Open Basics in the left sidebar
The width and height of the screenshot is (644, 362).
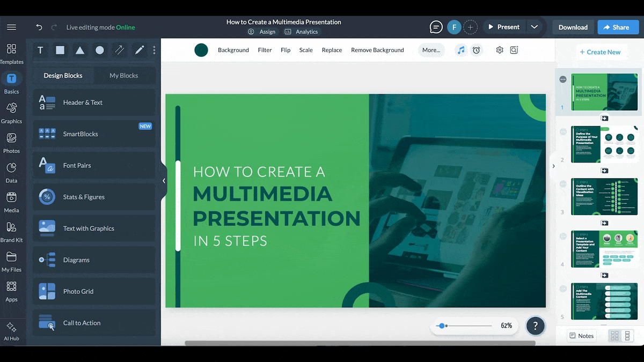tap(11, 84)
